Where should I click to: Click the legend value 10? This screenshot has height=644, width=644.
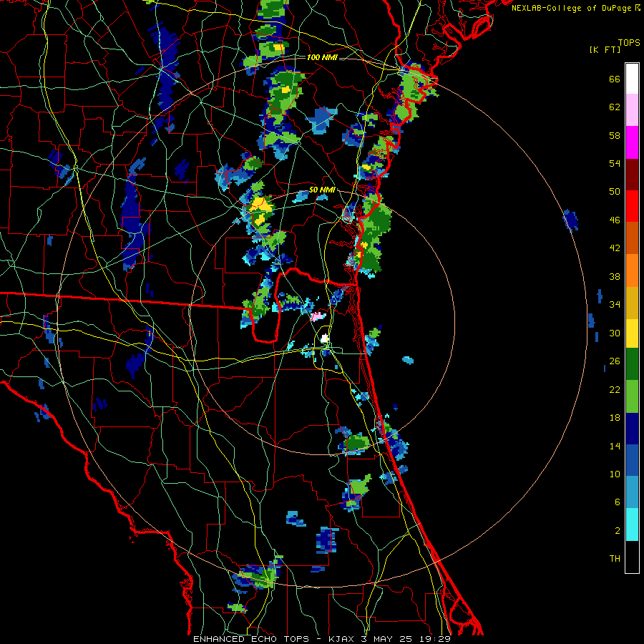pyautogui.click(x=615, y=474)
